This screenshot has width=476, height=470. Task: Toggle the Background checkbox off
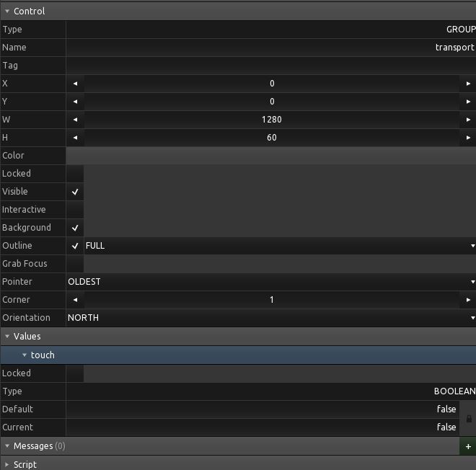coord(75,228)
